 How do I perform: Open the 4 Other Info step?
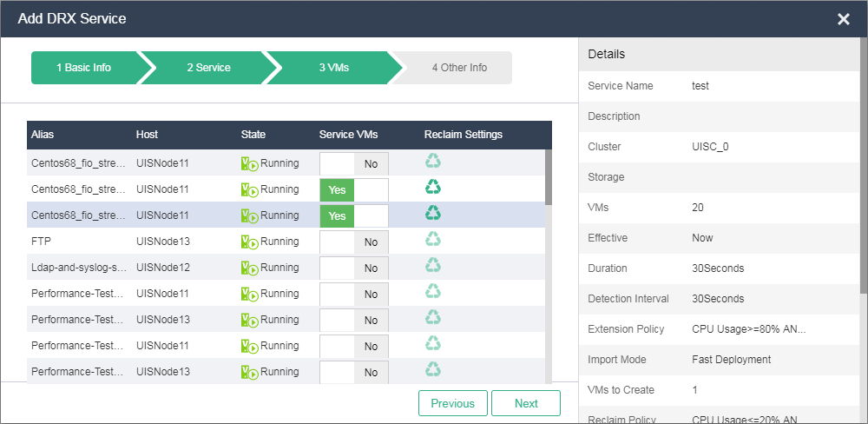pyautogui.click(x=459, y=68)
